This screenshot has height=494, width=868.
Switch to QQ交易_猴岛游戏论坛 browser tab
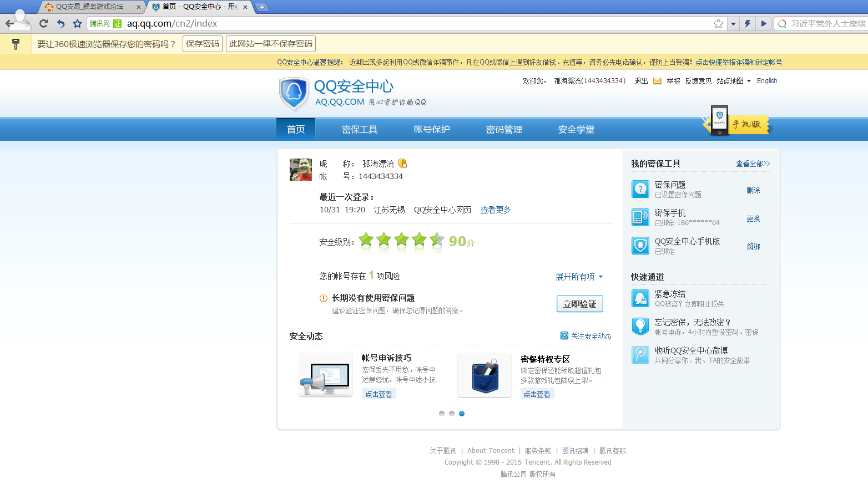coord(89,7)
